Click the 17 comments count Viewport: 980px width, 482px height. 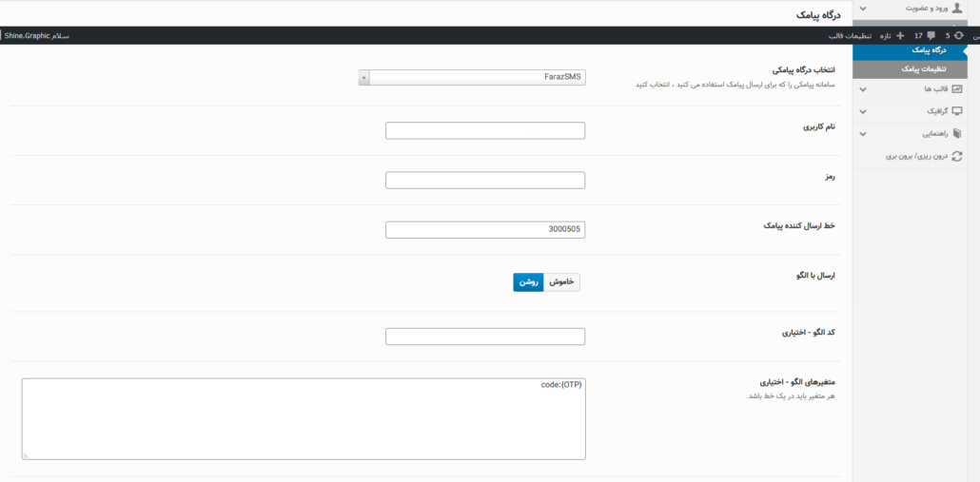tap(918, 35)
